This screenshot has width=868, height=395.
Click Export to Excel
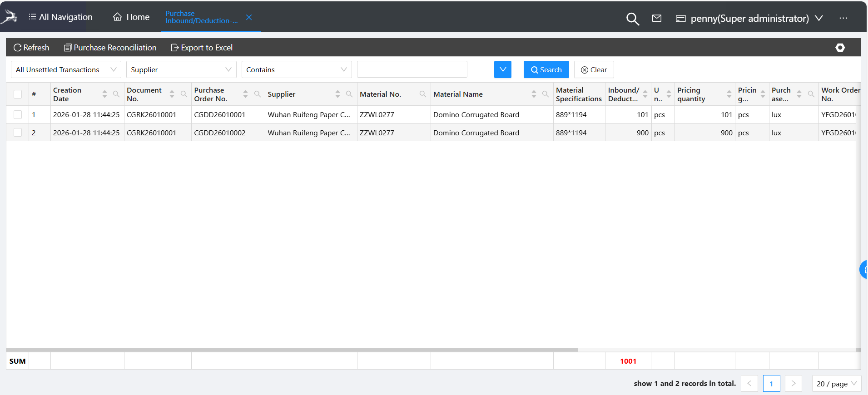[202, 48]
